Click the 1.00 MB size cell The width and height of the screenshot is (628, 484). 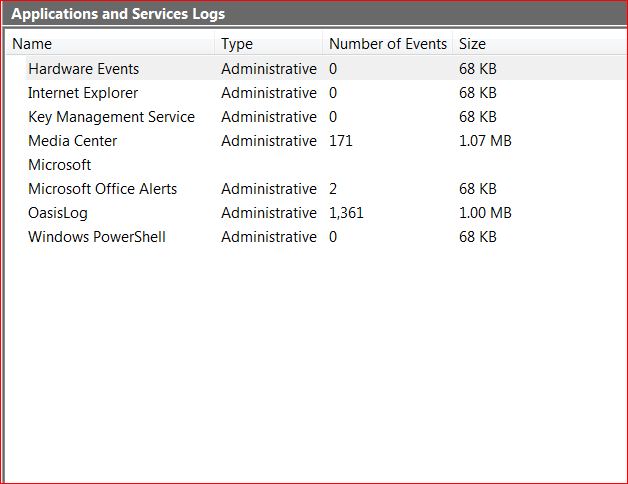[485, 213]
